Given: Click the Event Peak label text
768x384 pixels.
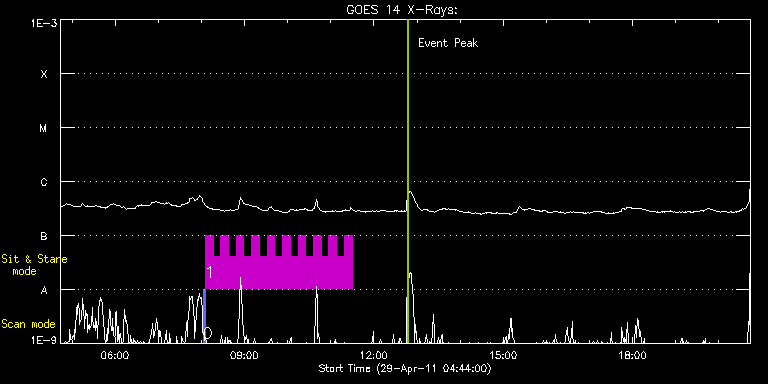Looking at the screenshot, I should pos(448,43).
